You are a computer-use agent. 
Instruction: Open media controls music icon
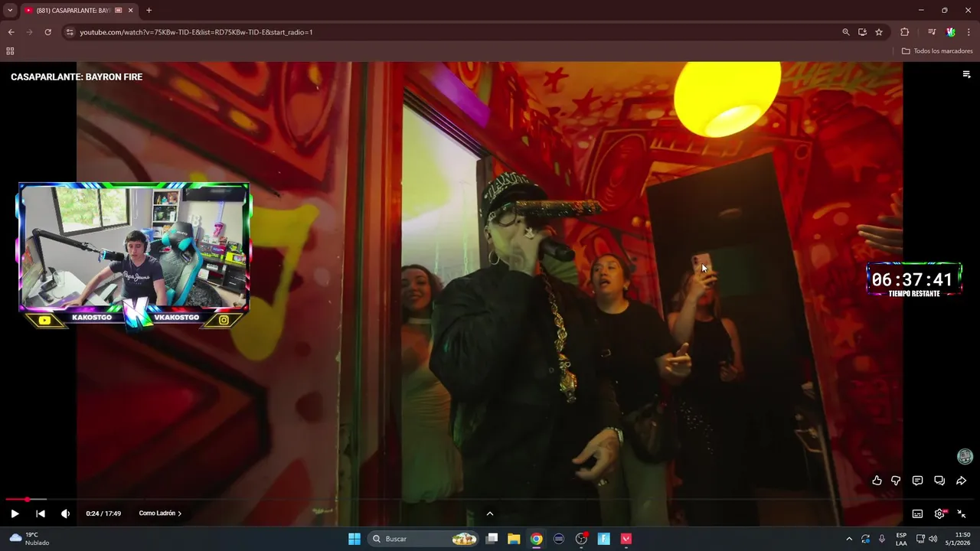(932, 32)
